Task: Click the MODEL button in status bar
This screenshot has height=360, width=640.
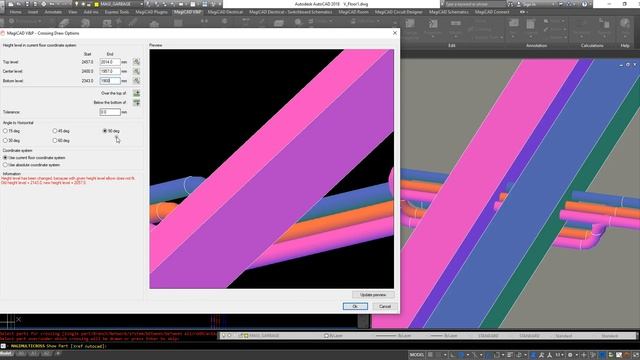Action: [417, 355]
